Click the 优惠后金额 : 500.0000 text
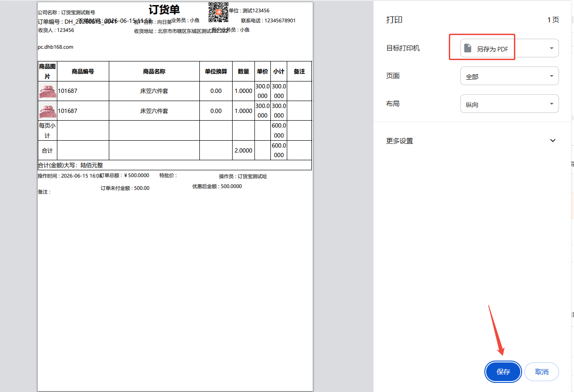574x392 pixels. 217,186
